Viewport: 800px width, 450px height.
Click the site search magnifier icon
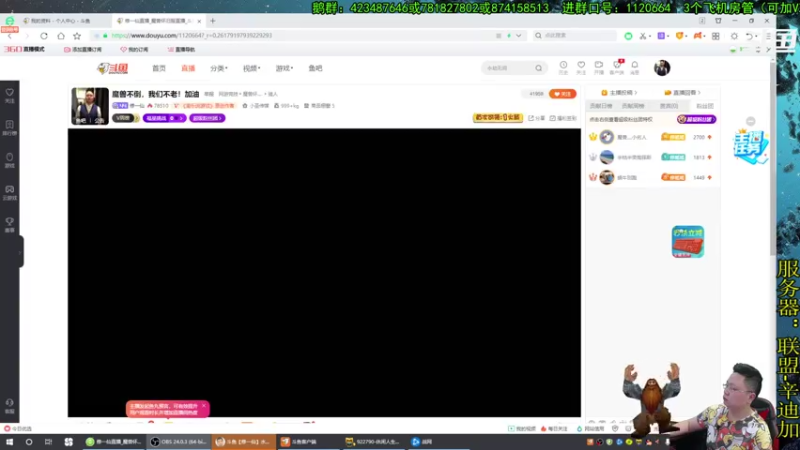pyautogui.click(x=539, y=68)
